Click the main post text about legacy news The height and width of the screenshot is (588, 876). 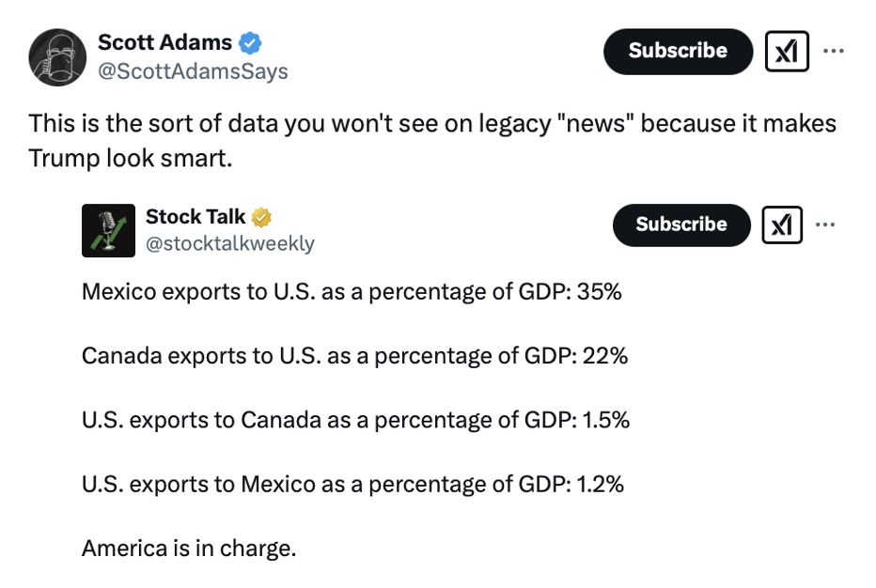pyautogui.click(x=431, y=140)
